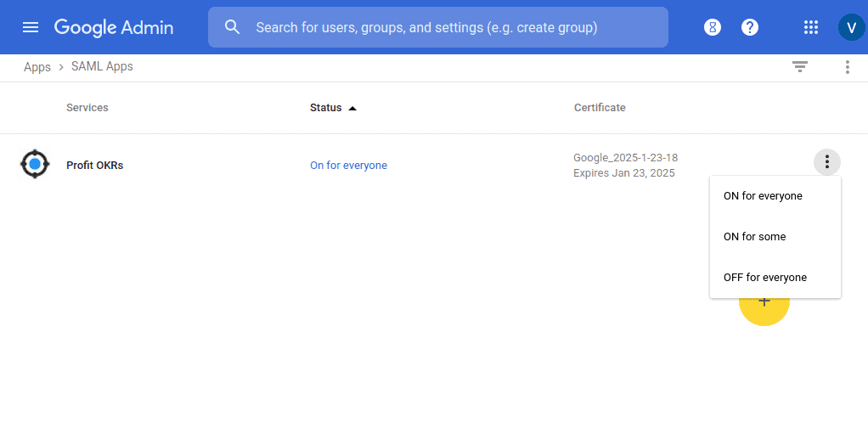The image size is (868, 428).
Task: Select ON for everyone
Action: pyautogui.click(x=775, y=196)
